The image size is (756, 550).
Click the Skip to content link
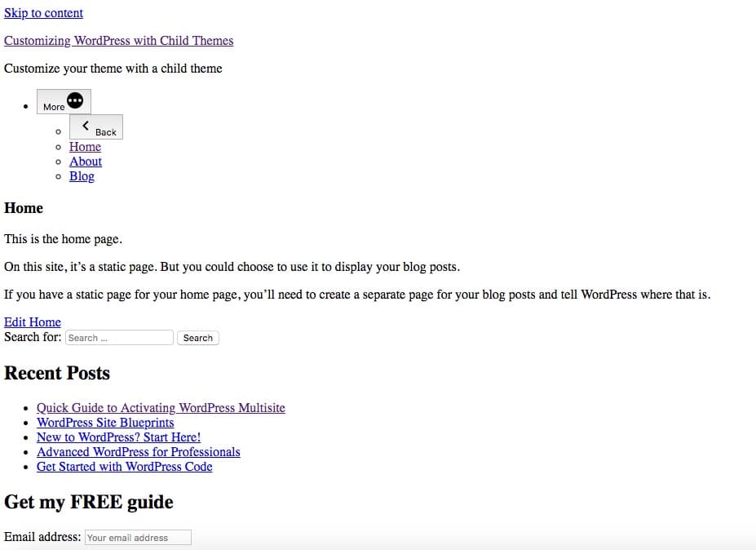pos(43,13)
